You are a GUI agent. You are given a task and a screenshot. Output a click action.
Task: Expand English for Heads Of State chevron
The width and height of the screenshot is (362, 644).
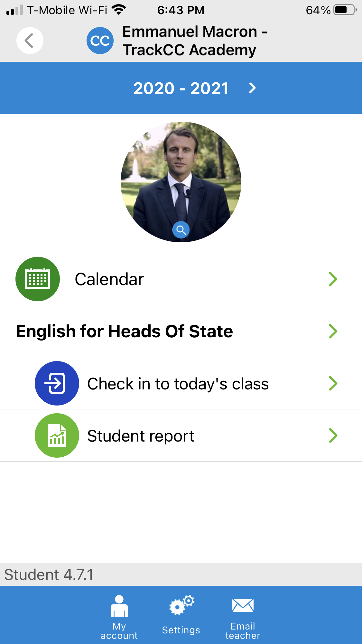333,331
